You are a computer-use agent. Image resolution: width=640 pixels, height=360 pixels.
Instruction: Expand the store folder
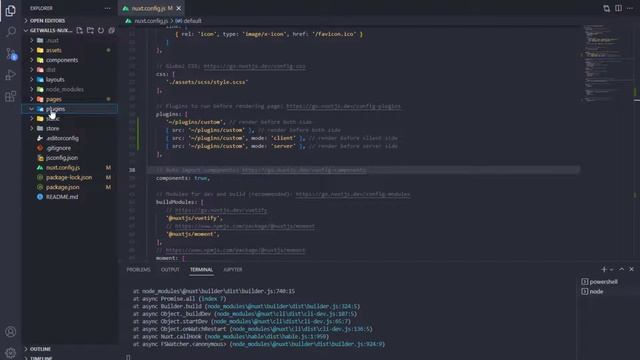tap(52, 129)
